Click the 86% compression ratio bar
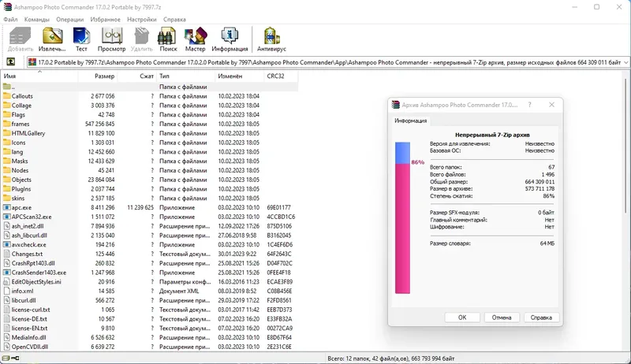 [x=402, y=217]
